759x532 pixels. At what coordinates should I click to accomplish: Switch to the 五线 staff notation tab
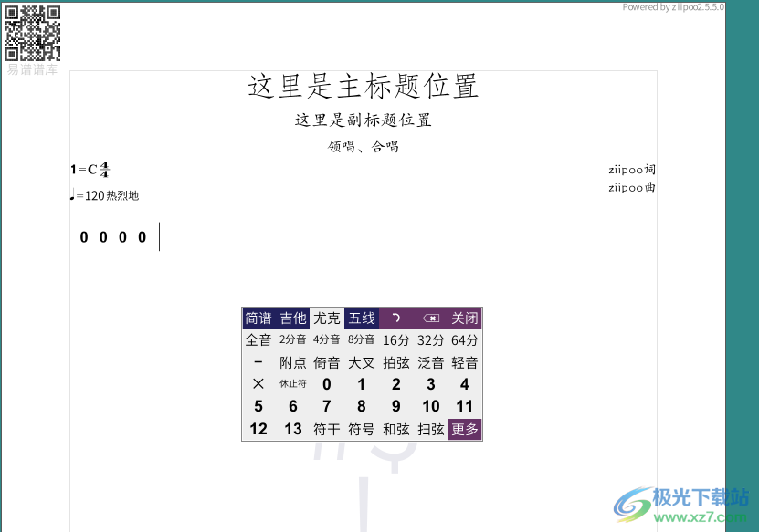(361, 318)
